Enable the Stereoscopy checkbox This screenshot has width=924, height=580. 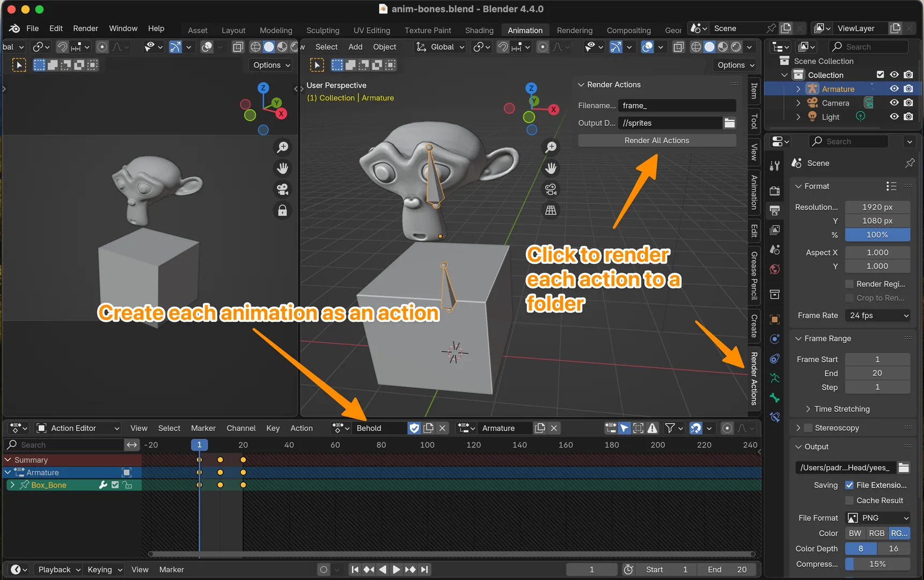[808, 428]
